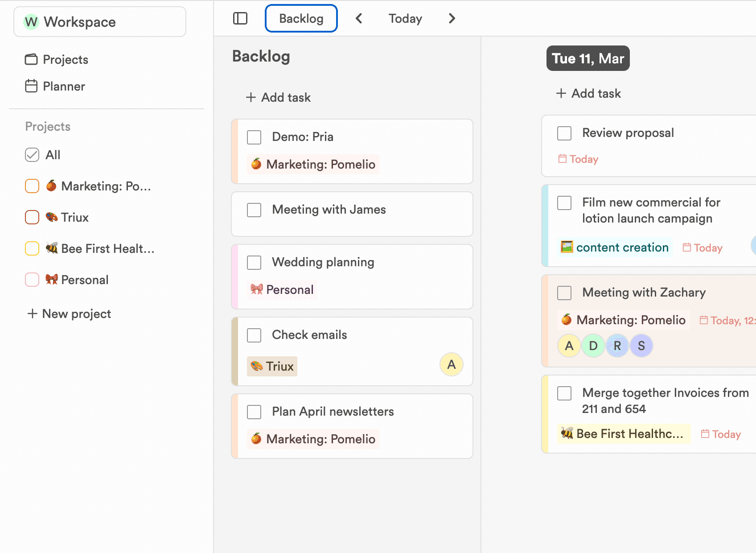Image resolution: width=756 pixels, height=553 pixels.
Task: Toggle the All projects checkbox
Action: (x=32, y=155)
